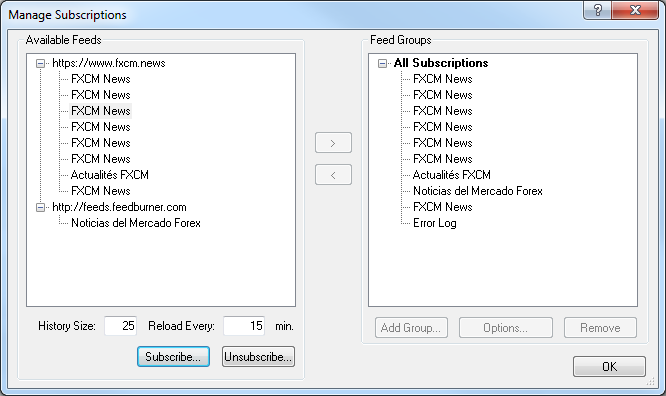This screenshot has width=666, height=396.
Task: Confirm with the OK button
Action: tap(609, 366)
